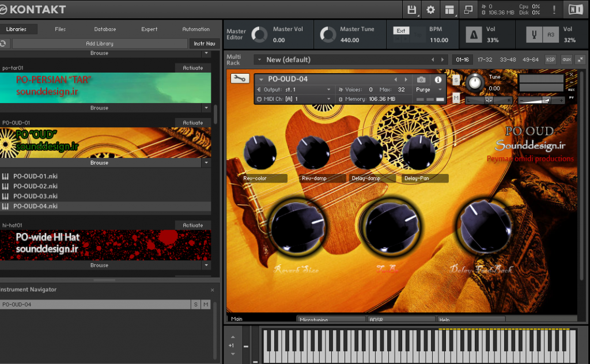
Task: Toggle the metronome icon
Action: tap(474, 35)
